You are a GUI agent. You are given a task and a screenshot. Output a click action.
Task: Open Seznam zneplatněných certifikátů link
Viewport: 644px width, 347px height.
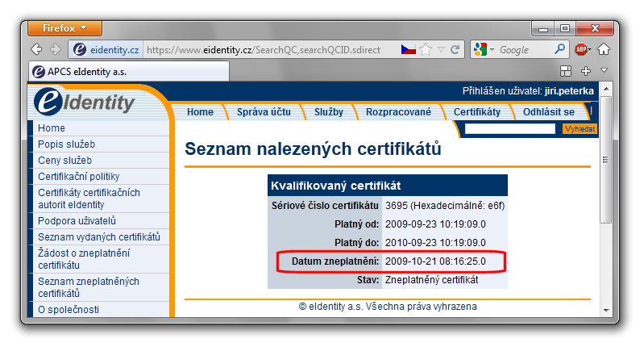(x=89, y=287)
